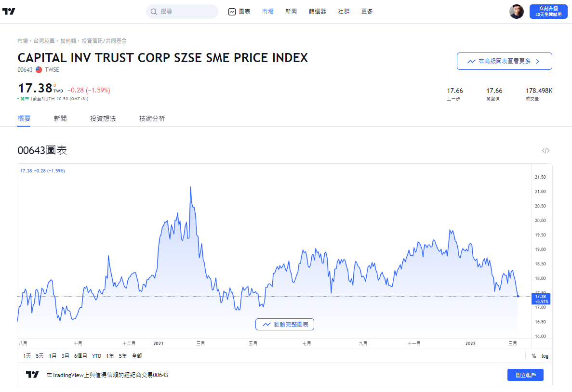Toggle the log scale
This screenshot has height=392, width=572.
click(x=545, y=356)
